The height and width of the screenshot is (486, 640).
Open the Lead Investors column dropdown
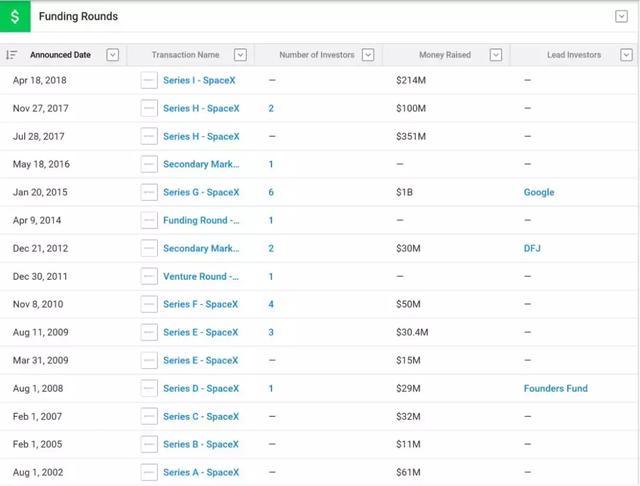point(623,55)
